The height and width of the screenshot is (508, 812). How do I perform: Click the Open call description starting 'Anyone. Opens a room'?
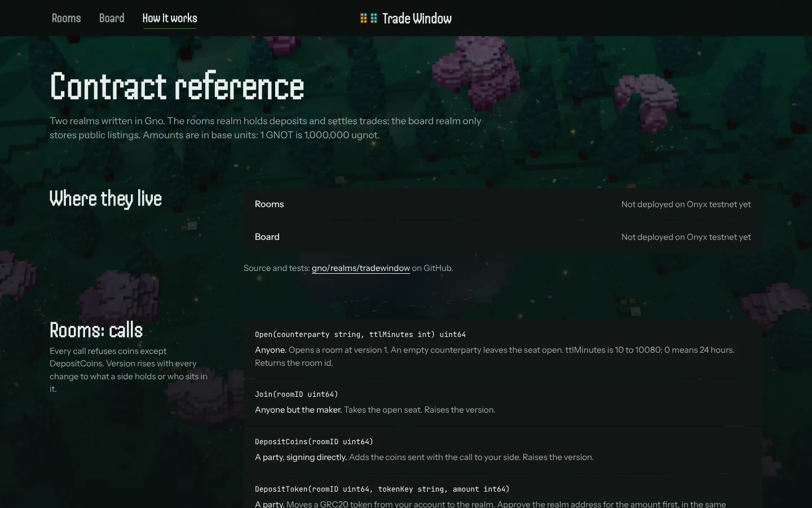pos(495,356)
